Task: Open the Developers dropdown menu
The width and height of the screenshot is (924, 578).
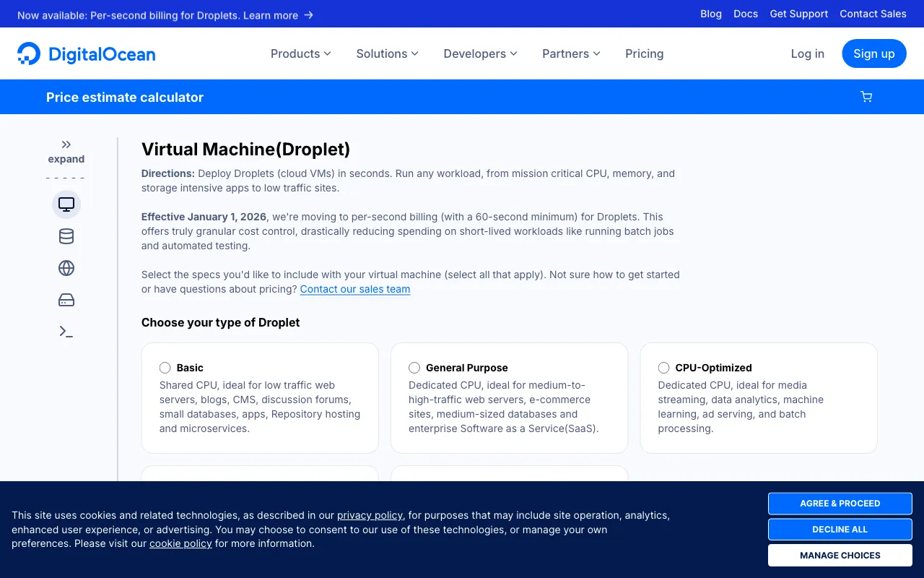Action: pyautogui.click(x=481, y=53)
